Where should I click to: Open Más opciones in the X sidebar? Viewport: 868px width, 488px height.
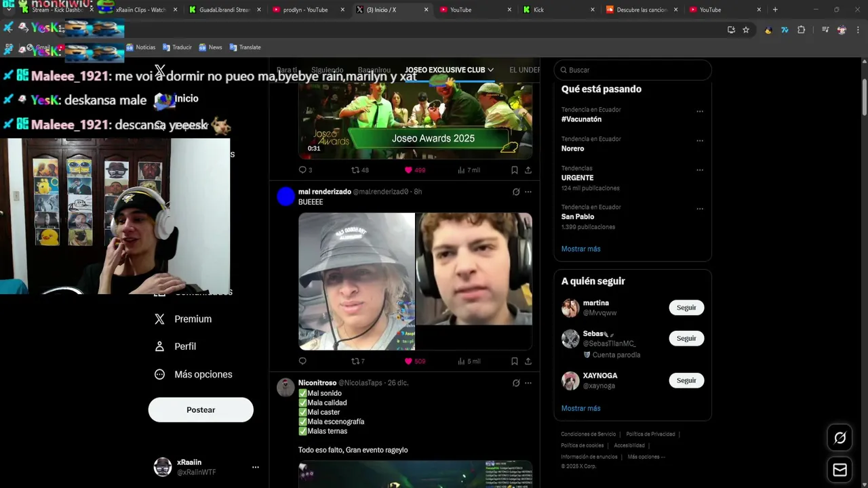(194, 374)
